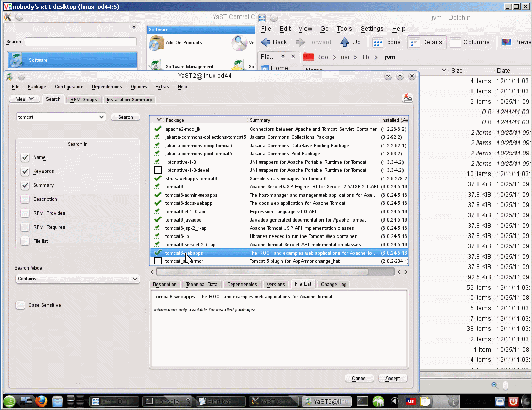Screen dimensions: 532x410
Task: Click status icon of tomcat6-admin-webapps package
Action: tap(157, 195)
